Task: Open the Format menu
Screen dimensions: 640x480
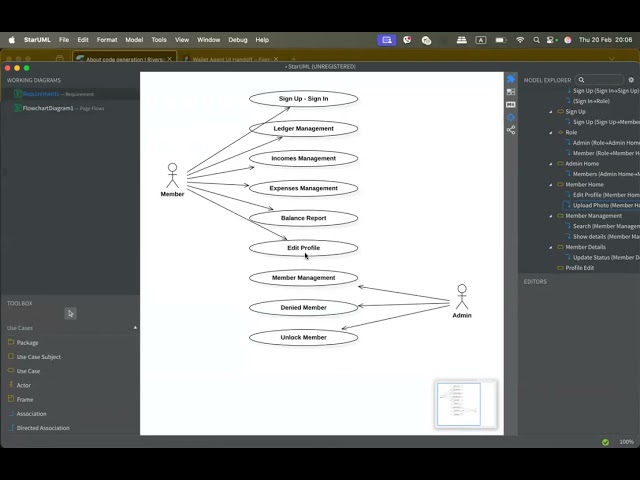Action: coord(107,40)
